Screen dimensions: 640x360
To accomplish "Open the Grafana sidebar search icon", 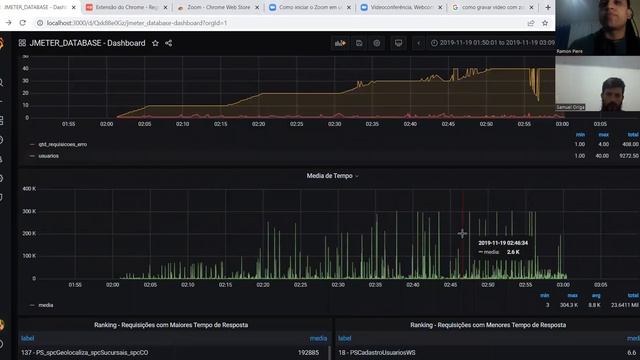I will 2,83.
